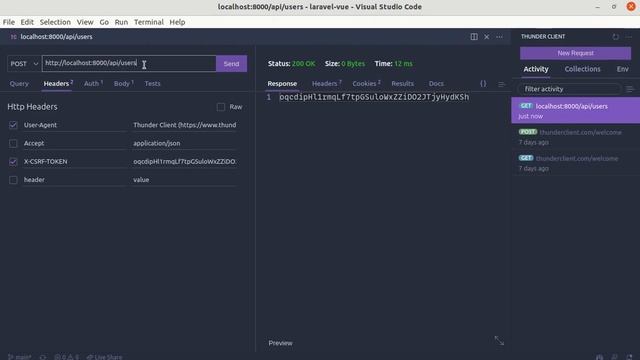
Task: Open errors and warnings in status bar
Action: (x=67, y=357)
